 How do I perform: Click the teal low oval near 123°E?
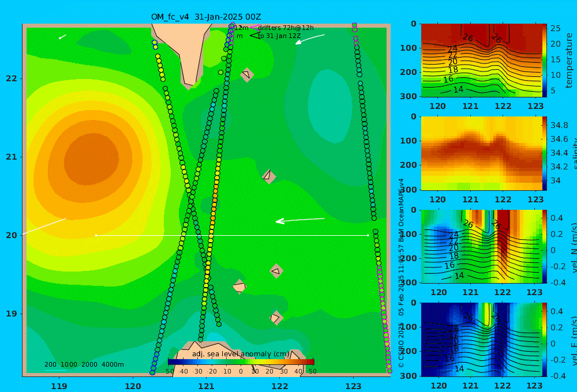[329, 106]
